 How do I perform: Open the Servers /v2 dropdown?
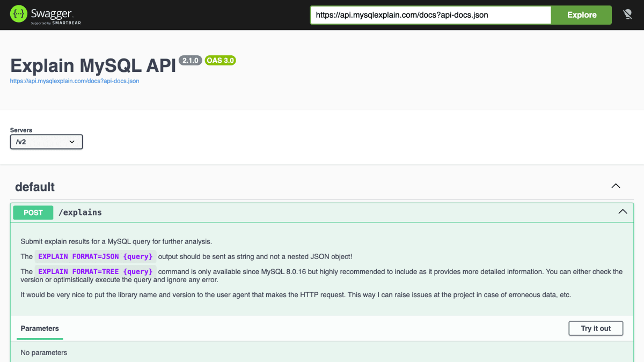[47, 142]
